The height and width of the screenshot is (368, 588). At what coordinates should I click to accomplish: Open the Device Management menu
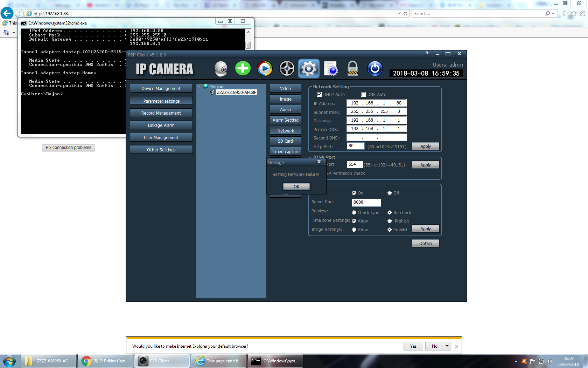point(161,89)
